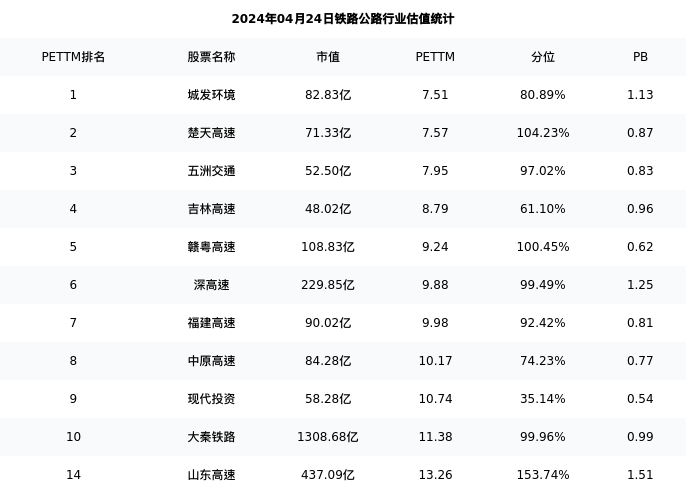This screenshot has height=484, width=686.
Task: Click the 市值 column header
Action: click(x=328, y=57)
